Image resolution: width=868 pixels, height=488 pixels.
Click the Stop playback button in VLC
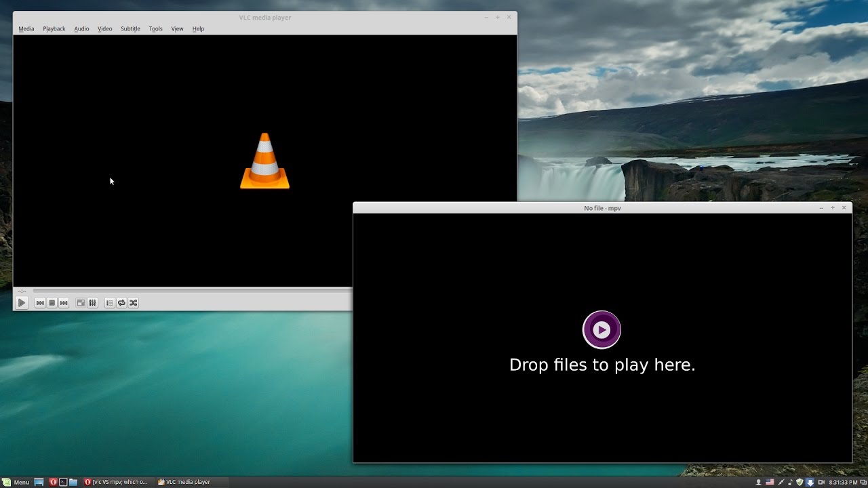(x=52, y=303)
